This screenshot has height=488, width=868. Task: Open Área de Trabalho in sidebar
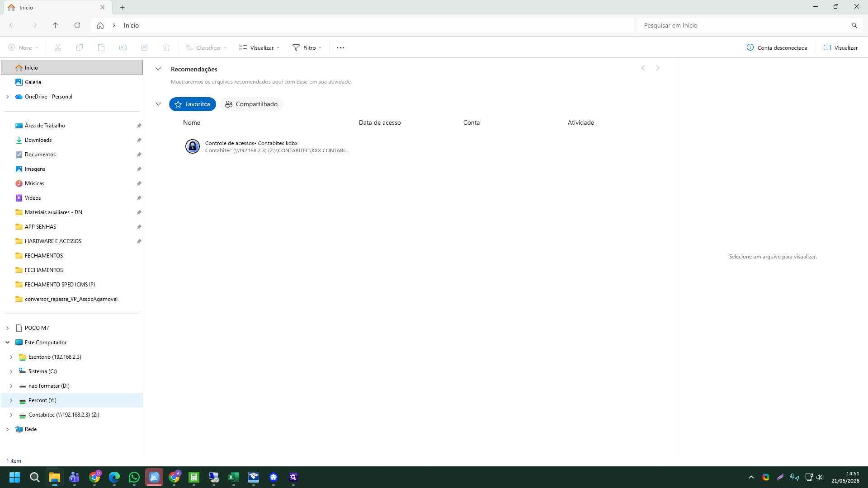click(x=72, y=126)
